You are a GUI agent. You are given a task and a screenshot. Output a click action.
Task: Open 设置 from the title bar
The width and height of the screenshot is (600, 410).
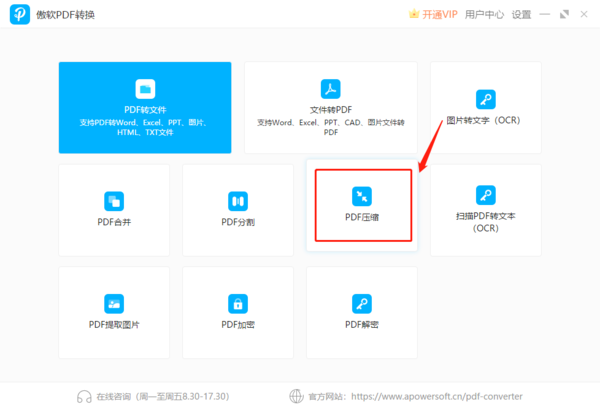[522, 15]
